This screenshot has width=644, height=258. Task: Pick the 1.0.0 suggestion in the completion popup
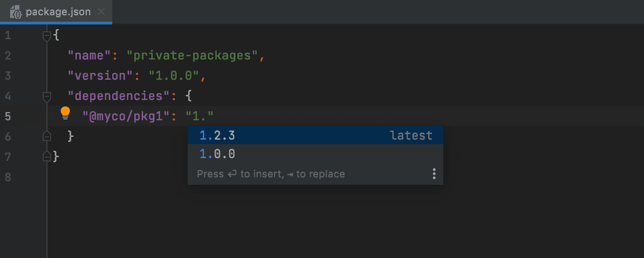[x=218, y=154]
